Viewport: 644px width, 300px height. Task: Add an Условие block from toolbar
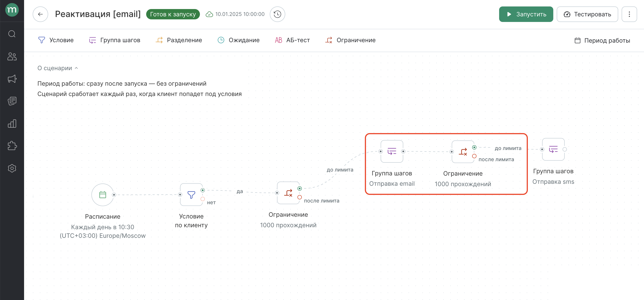click(56, 40)
